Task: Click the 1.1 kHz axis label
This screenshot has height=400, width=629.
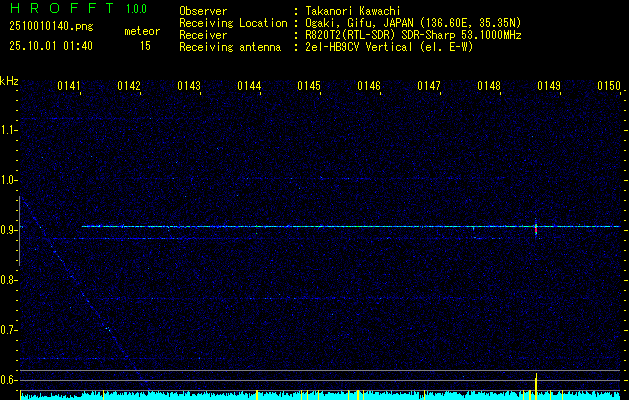Action: [x=9, y=130]
